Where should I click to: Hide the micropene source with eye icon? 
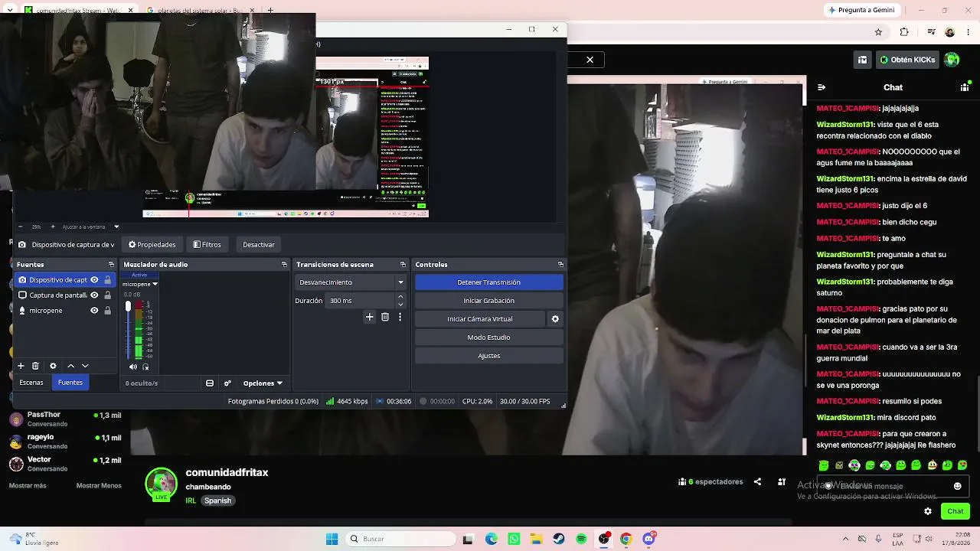click(94, 311)
